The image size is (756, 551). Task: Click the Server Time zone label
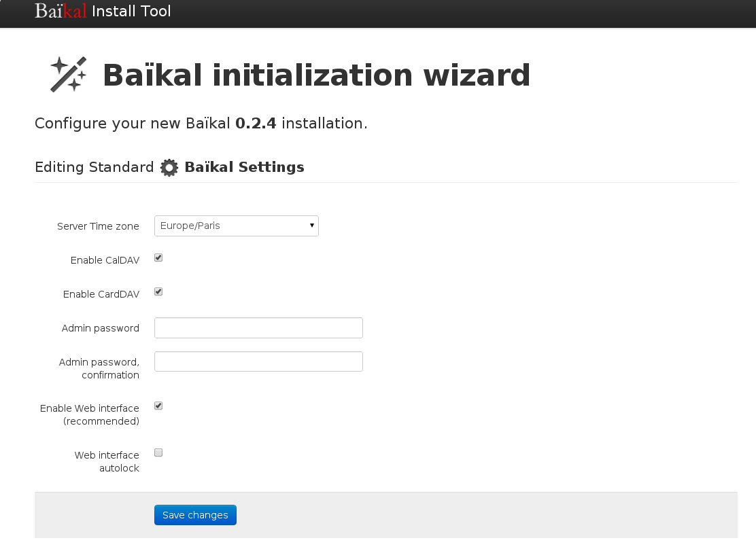pos(98,226)
